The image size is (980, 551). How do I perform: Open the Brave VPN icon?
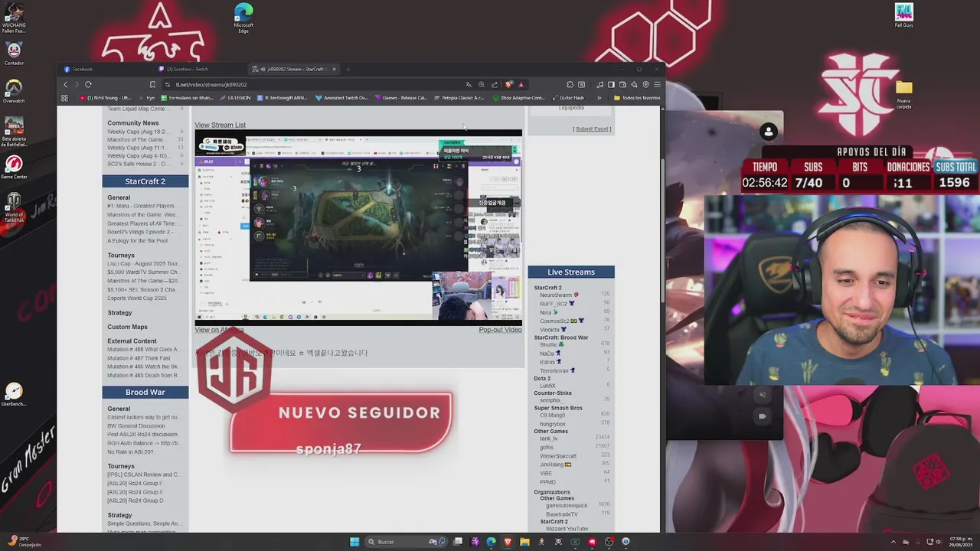click(x=645, y=84)
